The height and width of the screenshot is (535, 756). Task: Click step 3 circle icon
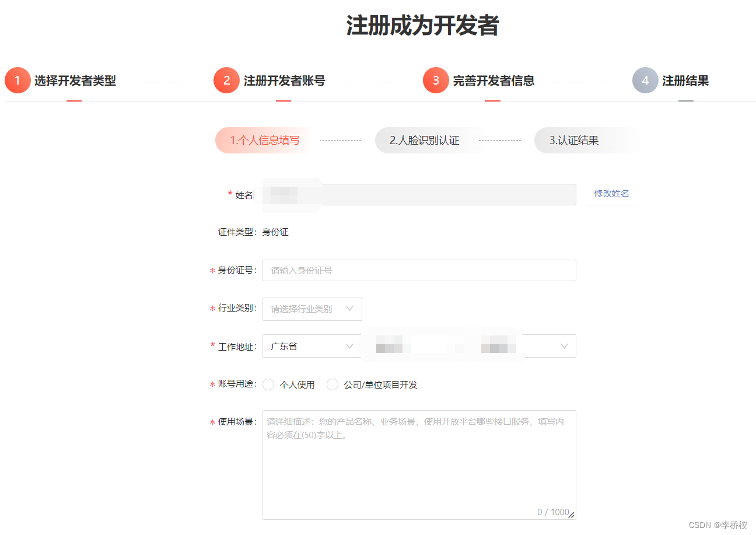[x=436, y=81]
